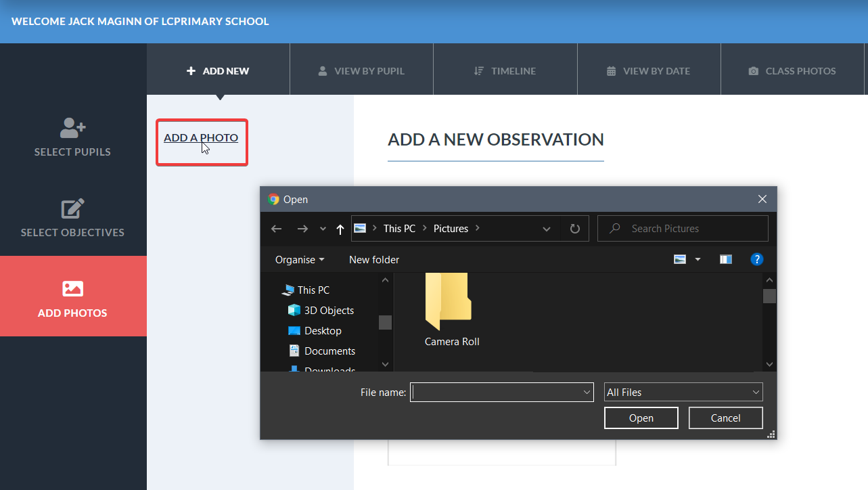Expand the address path history chevron
This screenshot has width=868, height=490.
point(547,229)
